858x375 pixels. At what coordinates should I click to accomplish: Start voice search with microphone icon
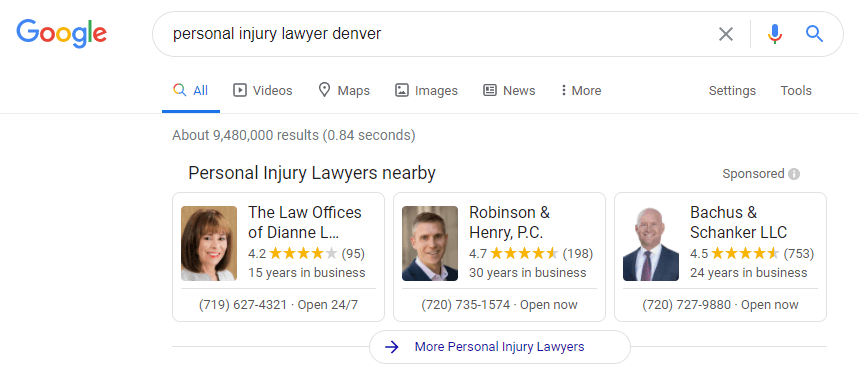(x=774, y=34)
